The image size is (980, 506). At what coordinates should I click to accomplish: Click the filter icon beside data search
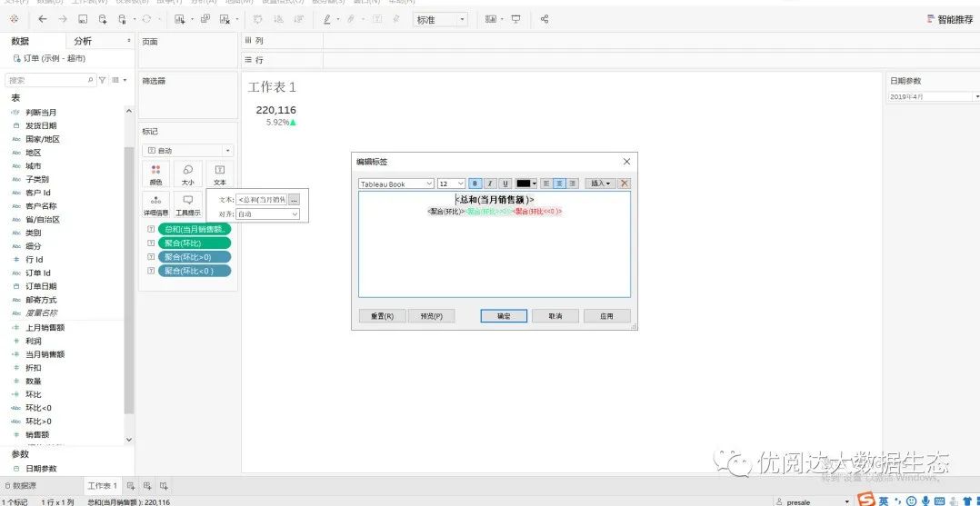click(x=103, y=80)
